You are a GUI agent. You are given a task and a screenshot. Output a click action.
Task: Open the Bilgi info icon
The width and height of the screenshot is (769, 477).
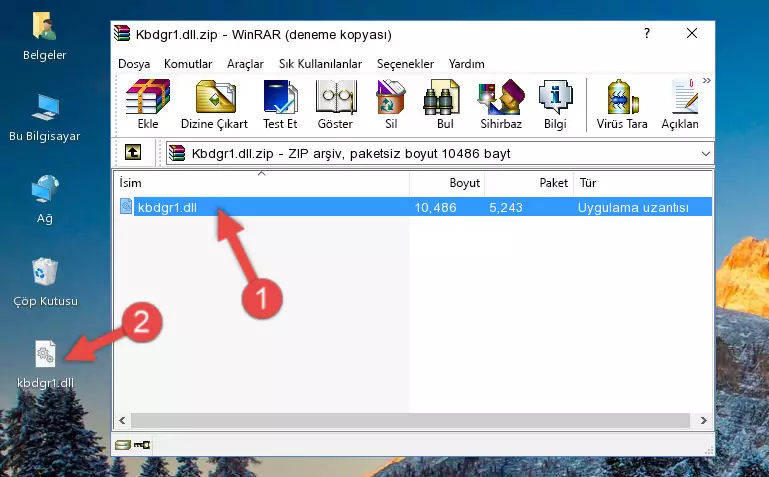tap(555, 97)
